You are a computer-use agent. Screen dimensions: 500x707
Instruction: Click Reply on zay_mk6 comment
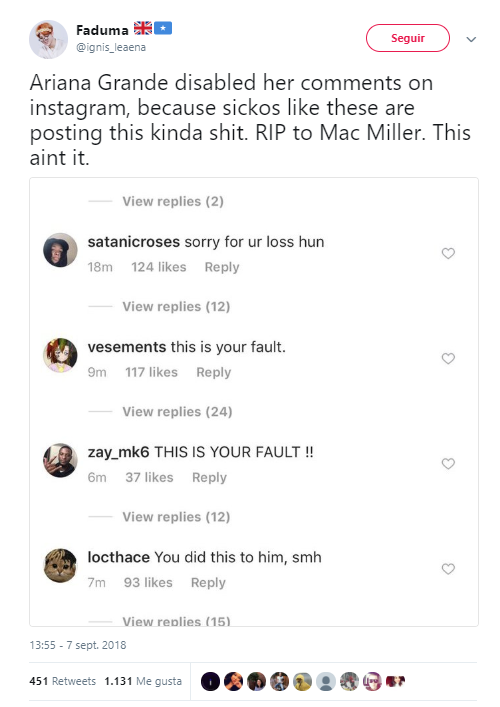209,477
